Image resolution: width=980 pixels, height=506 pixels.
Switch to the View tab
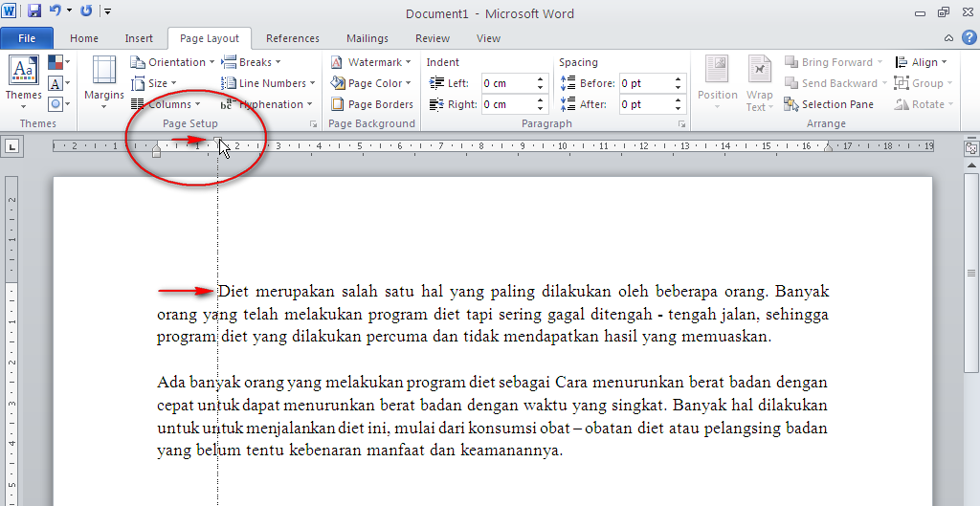coord(488,38)
